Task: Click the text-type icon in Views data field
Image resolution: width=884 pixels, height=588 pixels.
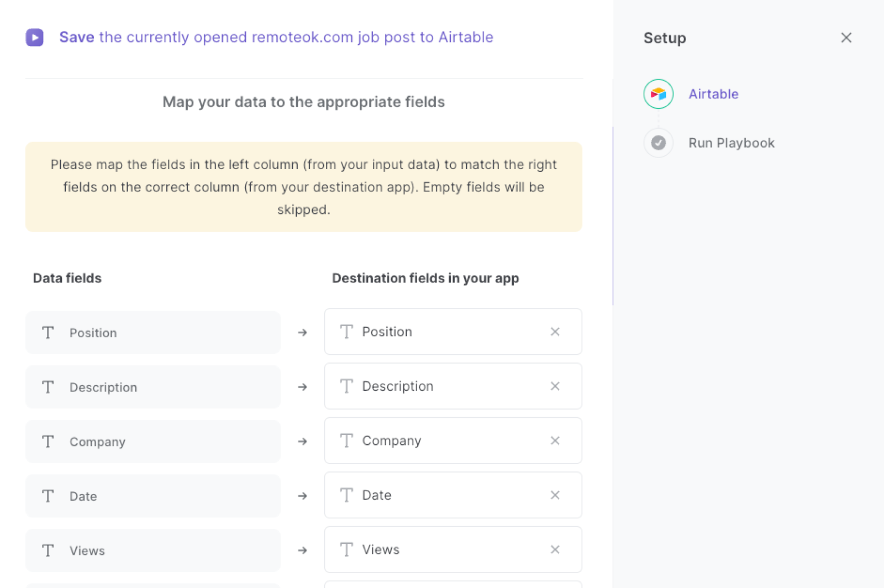Action: [48, 550]
